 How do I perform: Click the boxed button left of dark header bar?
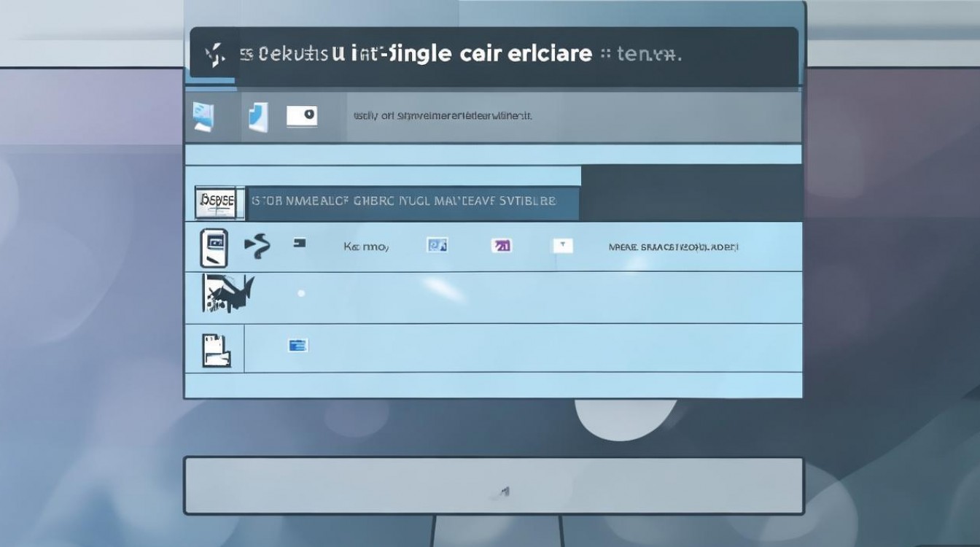[215, 202]
